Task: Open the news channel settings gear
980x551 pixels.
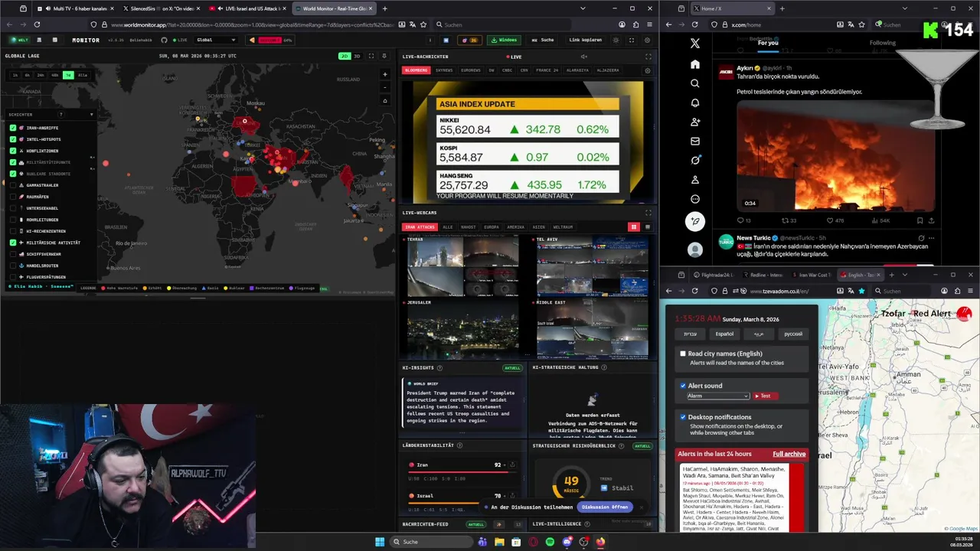Action: [648, 70]
